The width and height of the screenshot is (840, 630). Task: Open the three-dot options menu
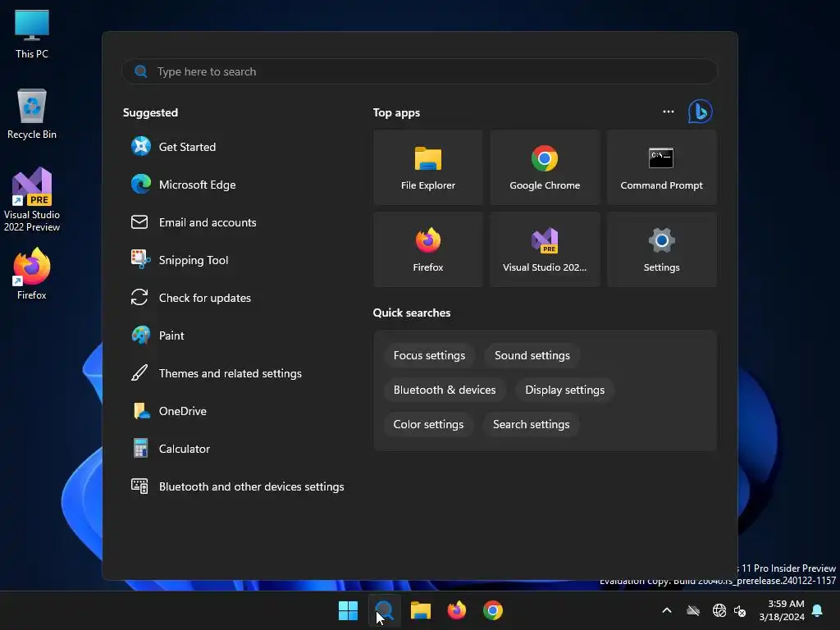coord(668,112)
